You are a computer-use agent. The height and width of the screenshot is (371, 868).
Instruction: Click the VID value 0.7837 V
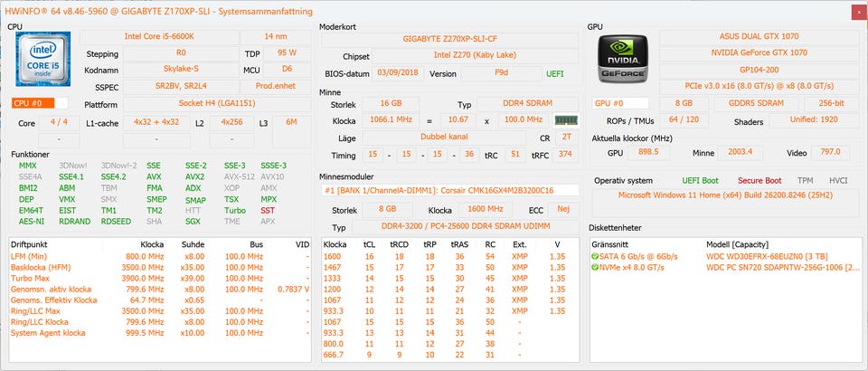pos(293,290)
